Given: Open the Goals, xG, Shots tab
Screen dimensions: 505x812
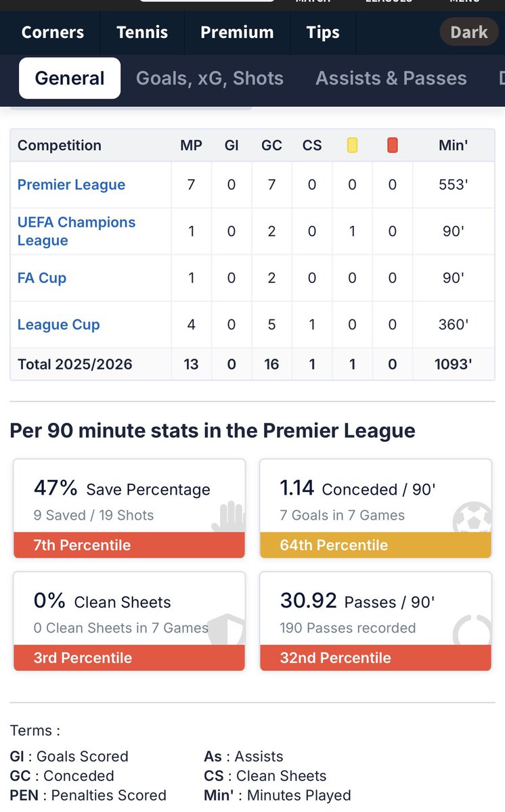Looking at the screenshot, I should pos(210,78).
